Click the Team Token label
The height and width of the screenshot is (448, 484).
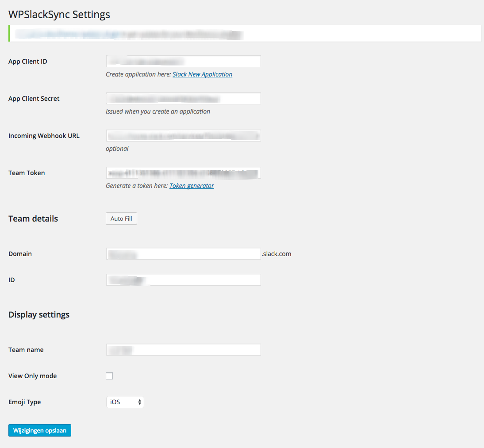coord(27,173)
